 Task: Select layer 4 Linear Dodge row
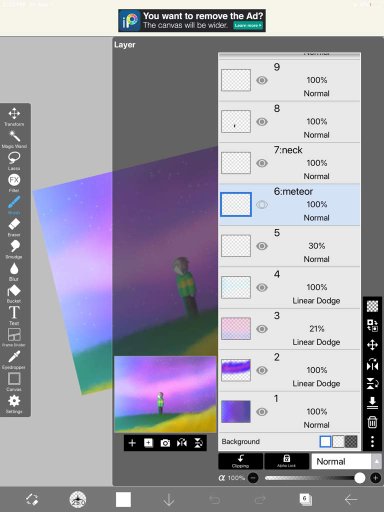coord(289,287)
